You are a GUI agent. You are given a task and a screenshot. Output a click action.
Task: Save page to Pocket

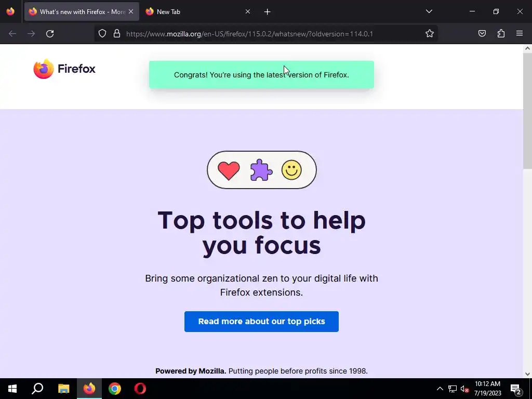click(482, 33)
